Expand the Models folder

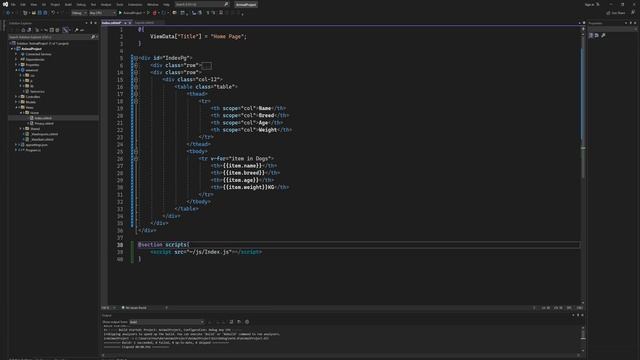[x=16, y=102]
